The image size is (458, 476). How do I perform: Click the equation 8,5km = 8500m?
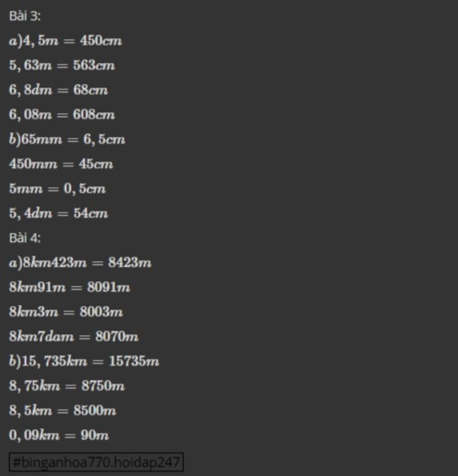click(x=63, y=410)
